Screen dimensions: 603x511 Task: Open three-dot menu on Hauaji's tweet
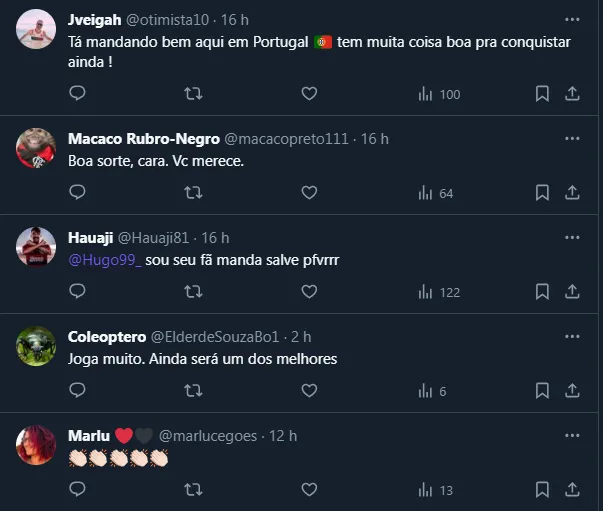coord(572,237)
